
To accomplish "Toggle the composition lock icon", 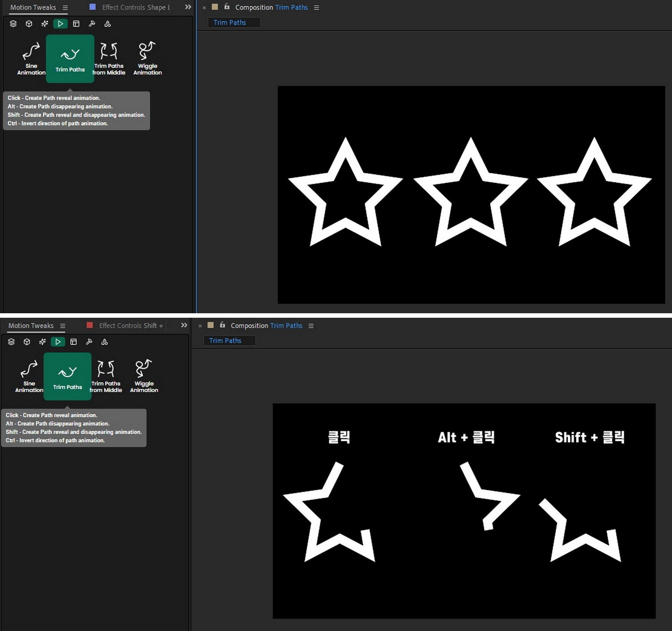I will (227, 7).
